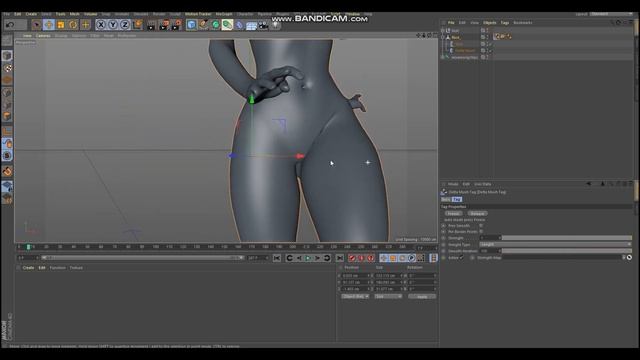Toggle the Free Smooth checkbox

coord(481,225)
